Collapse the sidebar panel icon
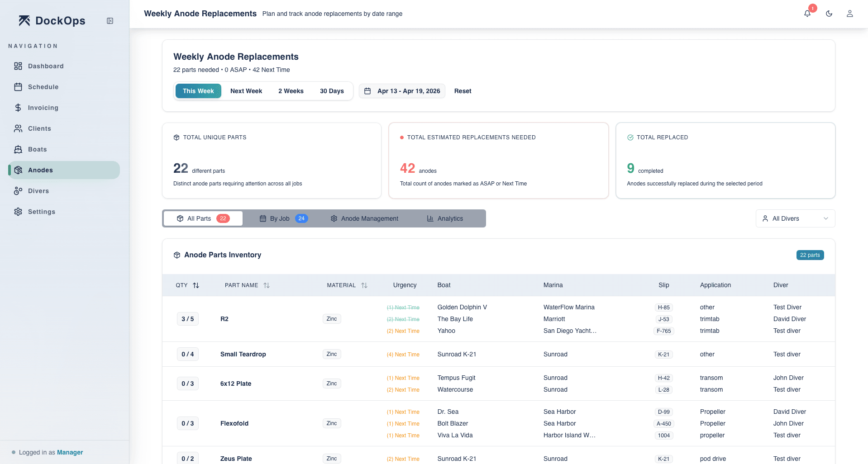 pyautogui.click(x=110, y=21)
